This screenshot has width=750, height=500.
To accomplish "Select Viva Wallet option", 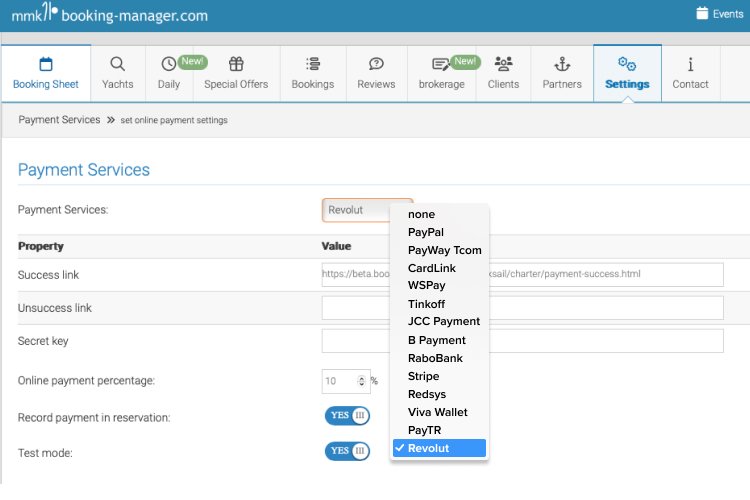I will click(439, 412).
